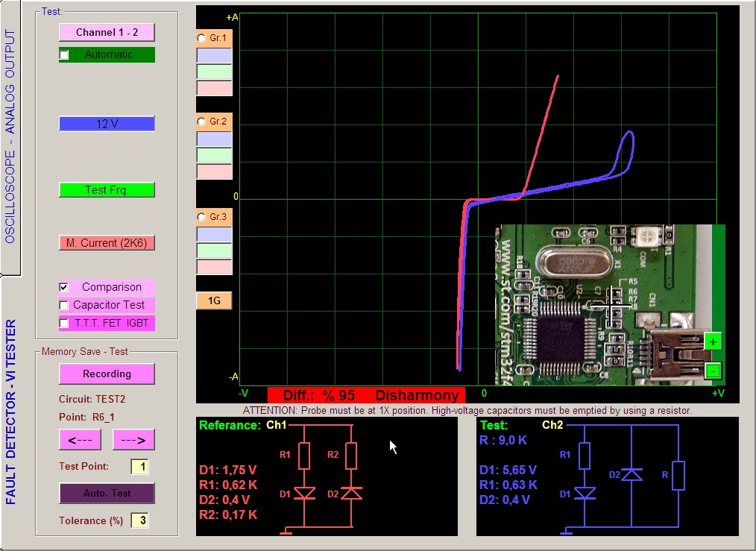The height and width of the screenshot is (551, 756).
Task: Open the Fault Detector - VI Tester tab
Action: click(x=10, y=412)
